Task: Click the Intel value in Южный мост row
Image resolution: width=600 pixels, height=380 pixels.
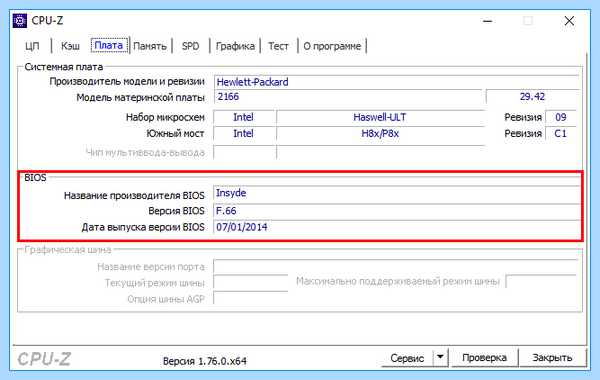Action: click(244, 134)
